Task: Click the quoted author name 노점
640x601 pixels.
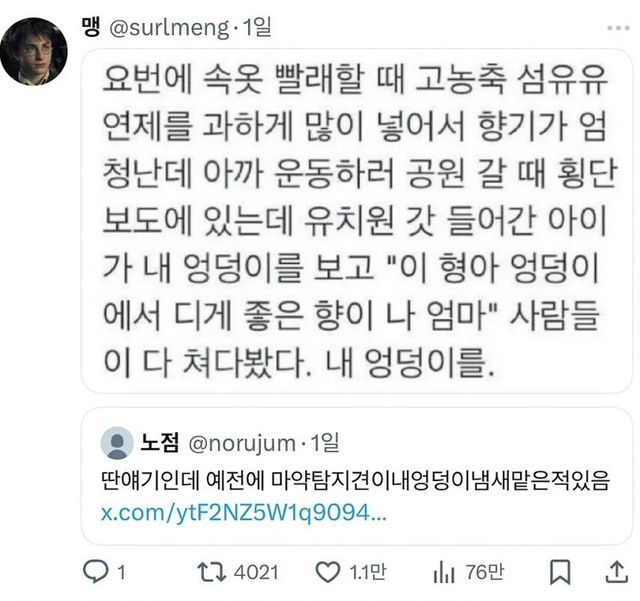Action: [x=161, y=441]
